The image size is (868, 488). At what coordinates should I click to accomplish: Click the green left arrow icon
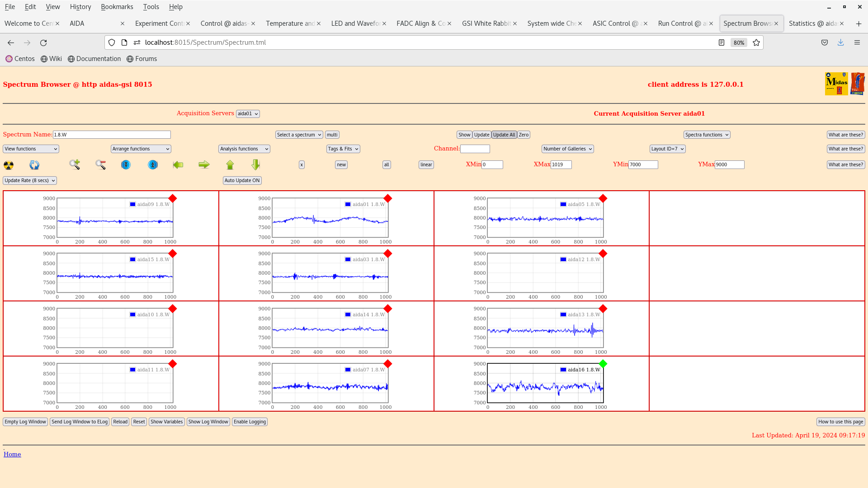coord(178,165)
